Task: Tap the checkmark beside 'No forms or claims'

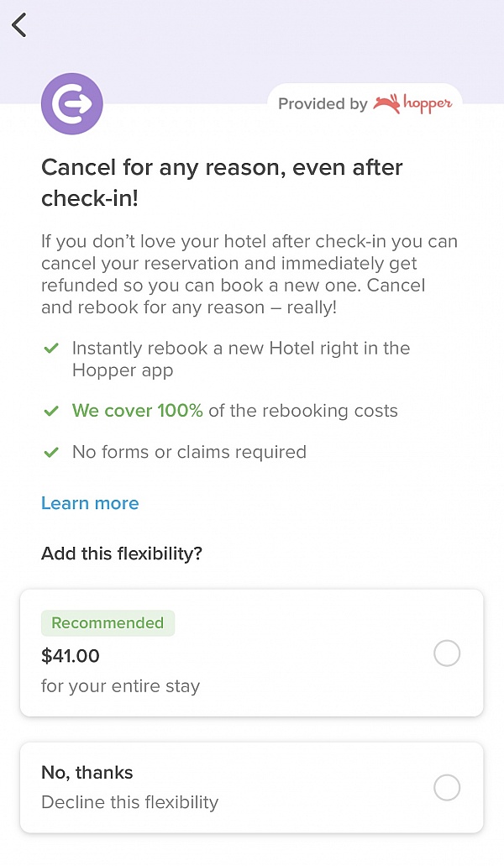Action: coord(51,452)
